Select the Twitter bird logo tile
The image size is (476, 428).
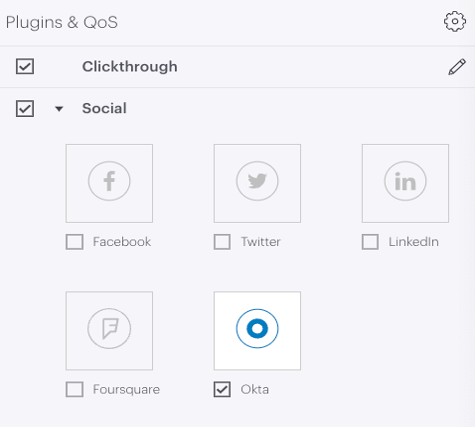[x=257, y=183]
